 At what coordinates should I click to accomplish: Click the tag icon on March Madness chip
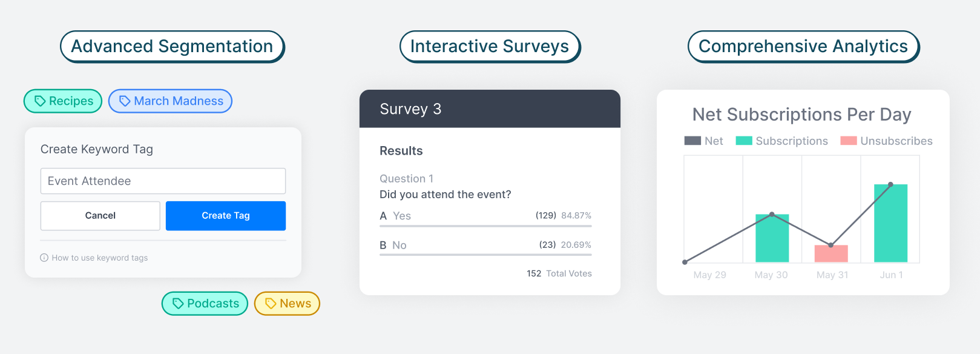click(x=125, y=101)
